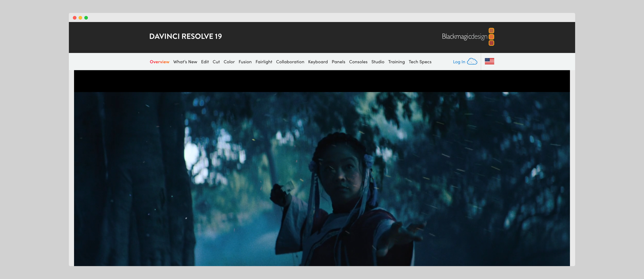View the Tech Specs page
644x279 pixels.
[x=420, y=62]
